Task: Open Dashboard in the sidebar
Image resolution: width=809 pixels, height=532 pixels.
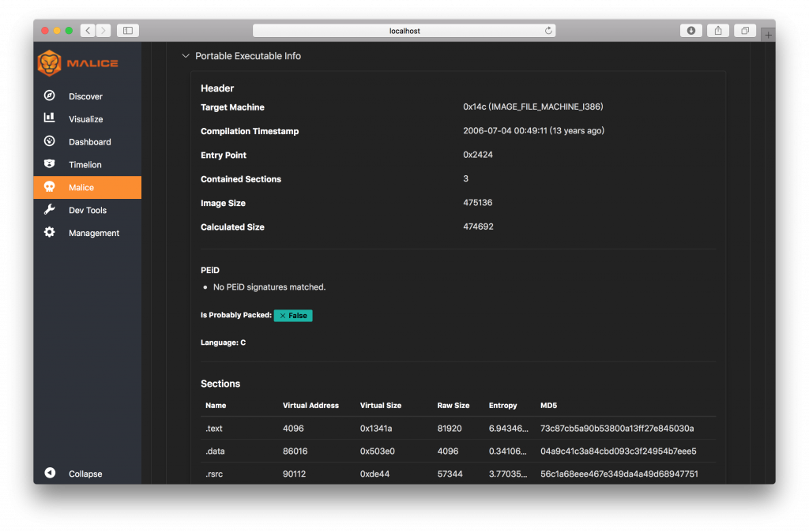Action: click(90, 142)
